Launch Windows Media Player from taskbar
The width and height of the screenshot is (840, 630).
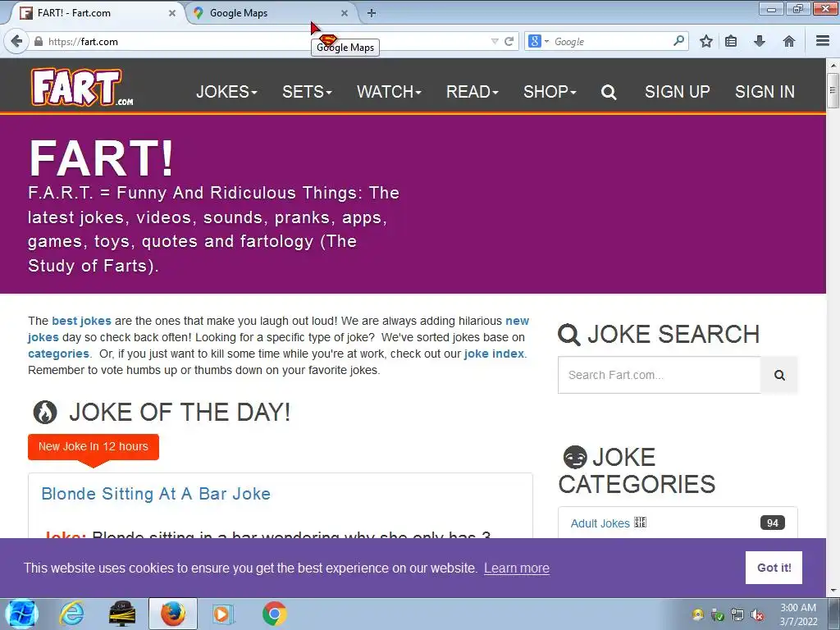222,614
